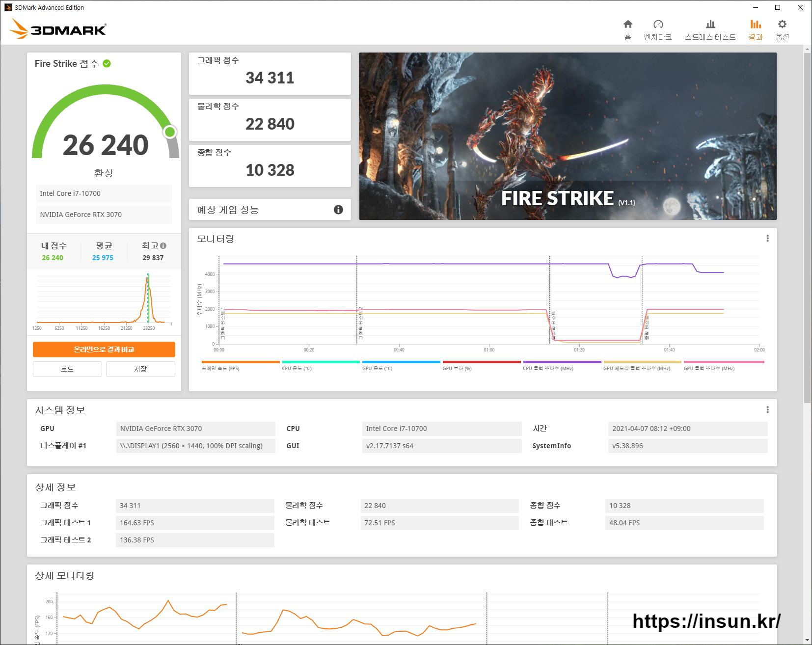The height and width of the screenshot is (645, 812).
Task: Click the 3DMark title bar app icon
Action: [x=8, y=7]
